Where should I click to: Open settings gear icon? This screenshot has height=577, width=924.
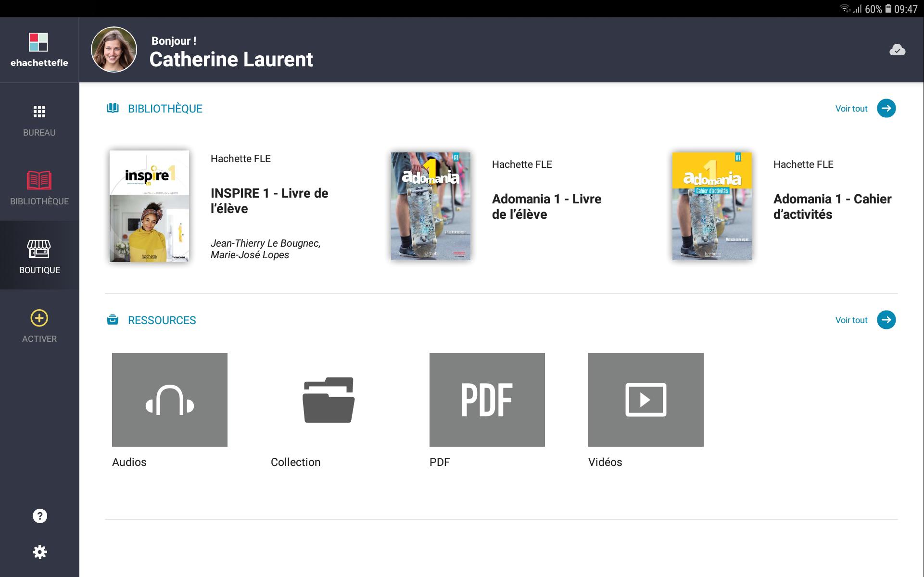40,552
